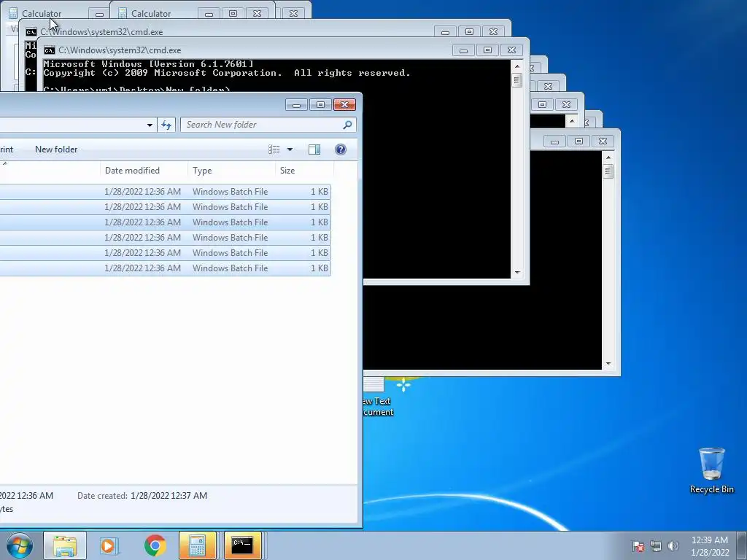
Task: Open the view options dropdown arrow
Action: (290, 149)
